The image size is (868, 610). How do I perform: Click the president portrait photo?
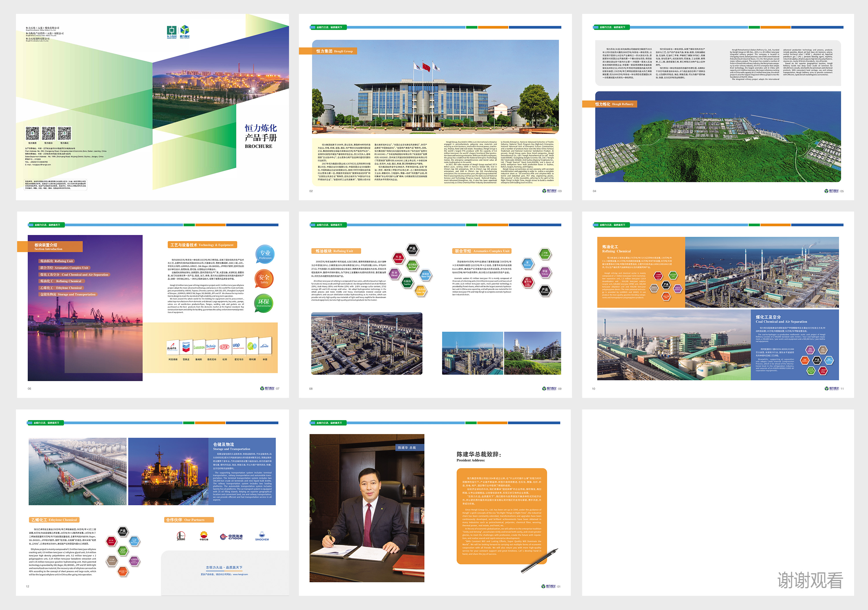[x=367, y=508]
